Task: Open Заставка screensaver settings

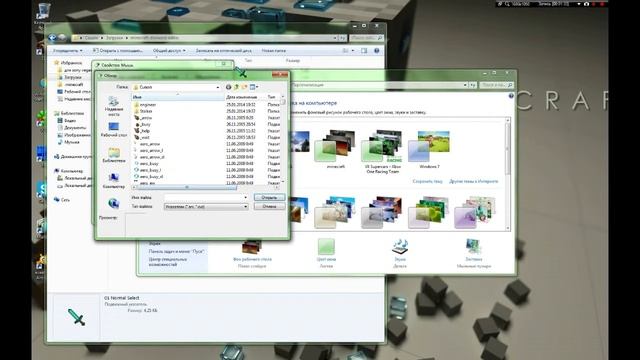Action: (x=473, y=253)
